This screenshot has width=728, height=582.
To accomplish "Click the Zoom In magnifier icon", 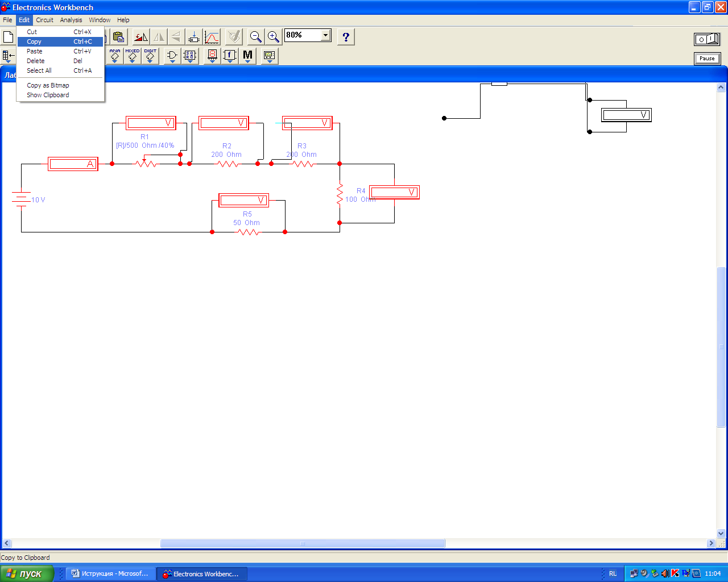I will 274,37.
